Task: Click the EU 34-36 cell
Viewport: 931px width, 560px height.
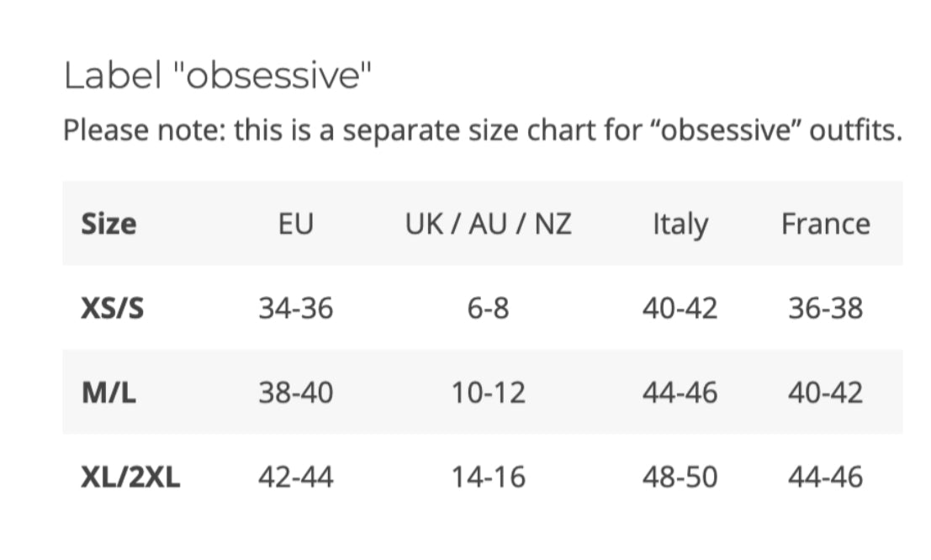Action: point(295,309)
